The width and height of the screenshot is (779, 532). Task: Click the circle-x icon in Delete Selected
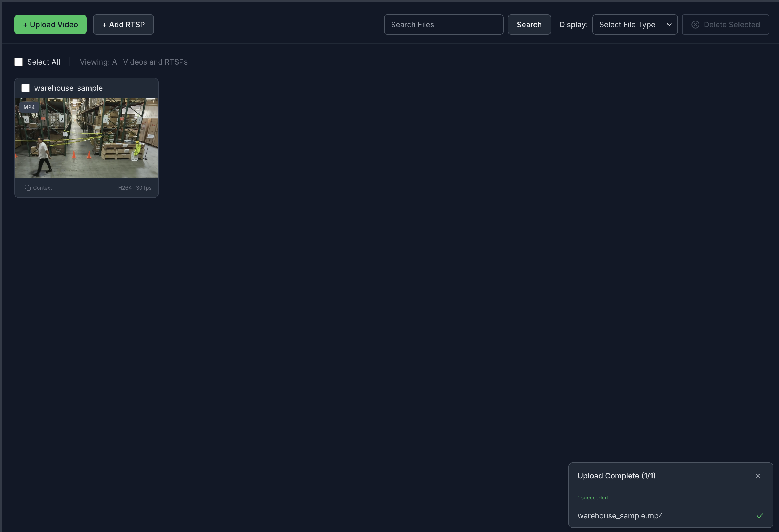click(x=695, y=25)
